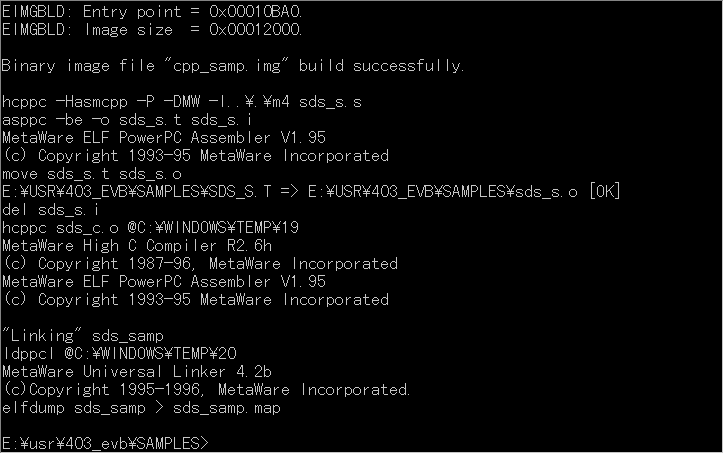The image size is (724, 454).
Task: Click the elfdump command at line start
Action: [x=37, y=408]
